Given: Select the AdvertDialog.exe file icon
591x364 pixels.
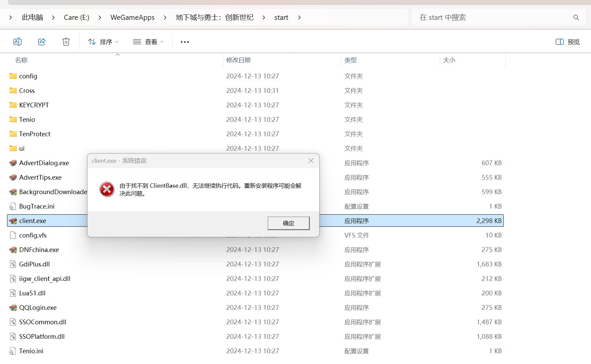Looking at the screenshot, I should point(13,163).
